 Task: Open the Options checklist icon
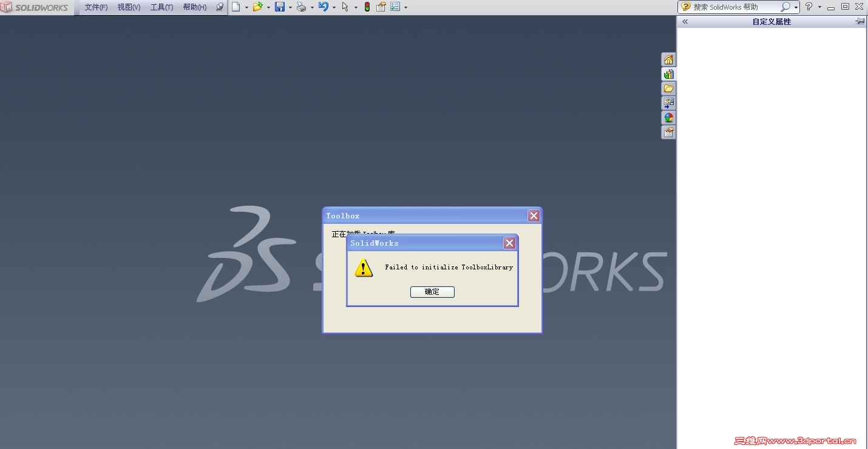pyautogui.click(x=395, y=7)
